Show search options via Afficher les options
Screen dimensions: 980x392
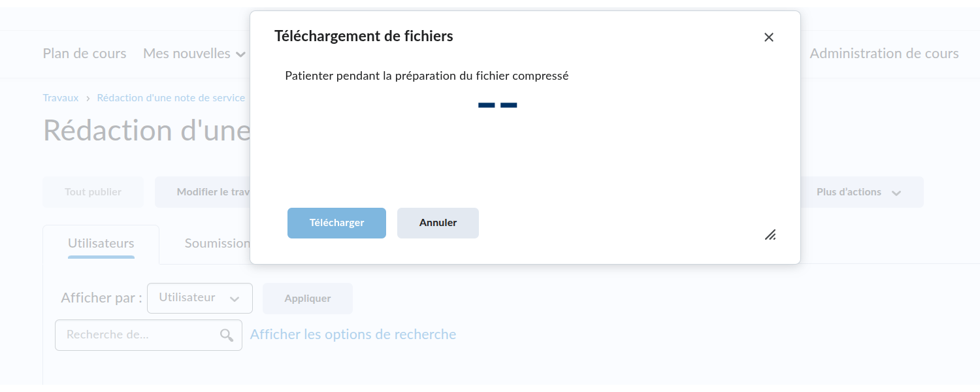353,335
